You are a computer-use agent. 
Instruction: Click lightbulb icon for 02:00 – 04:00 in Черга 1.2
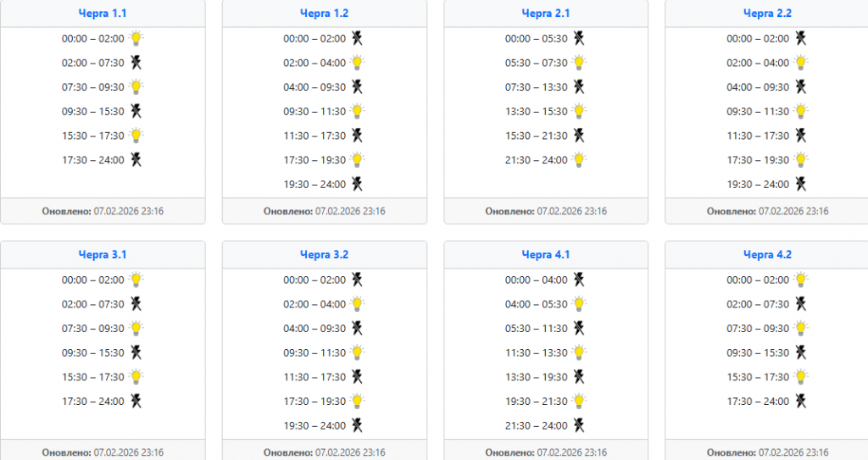358,63
